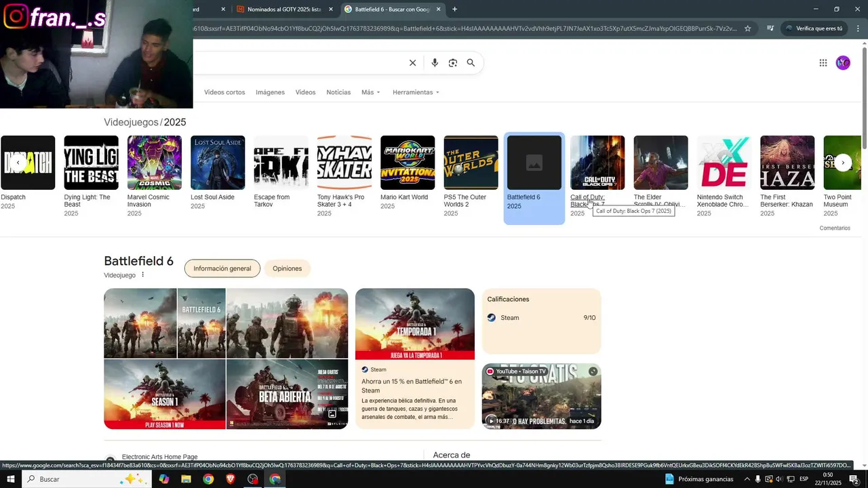Expand the Herramientas dropdown

coord(416,92)
